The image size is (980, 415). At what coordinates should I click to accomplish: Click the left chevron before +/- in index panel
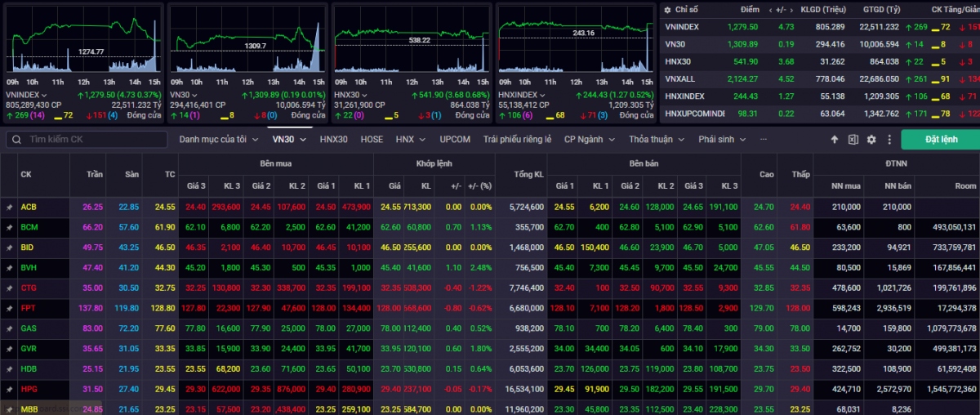pyautogui.click(x=770, y=10)
